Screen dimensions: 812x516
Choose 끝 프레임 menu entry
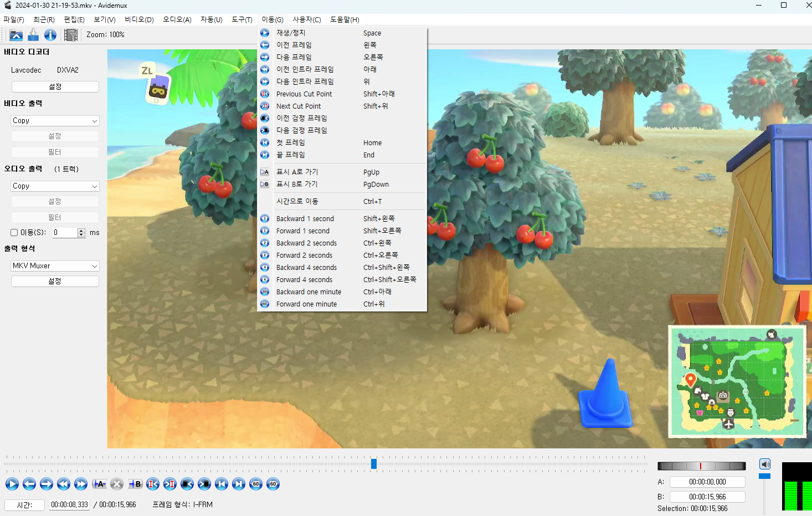click(x=342, y=155)
